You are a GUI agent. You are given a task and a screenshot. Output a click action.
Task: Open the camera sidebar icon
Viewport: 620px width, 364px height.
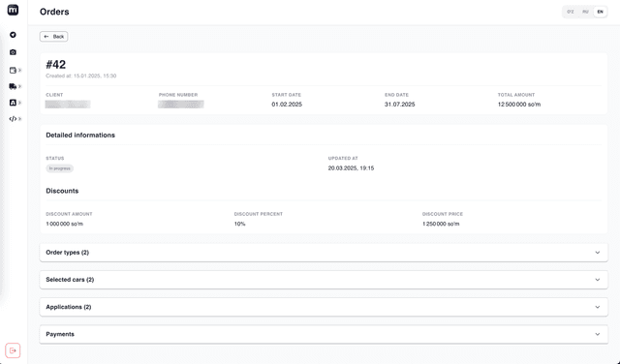(13, 52)
